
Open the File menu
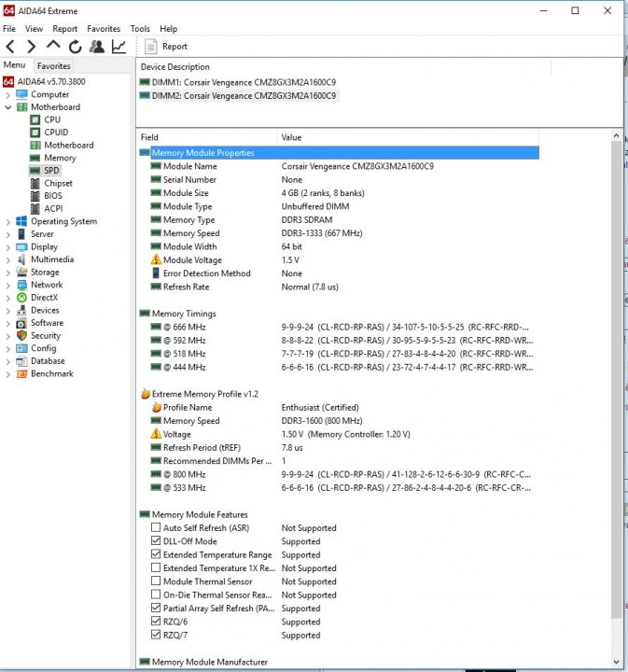(9, 29)
